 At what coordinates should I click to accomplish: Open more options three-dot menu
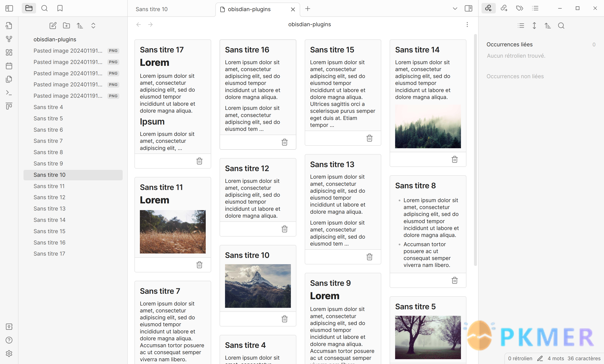pyautogui.click(x=467, y=25)
